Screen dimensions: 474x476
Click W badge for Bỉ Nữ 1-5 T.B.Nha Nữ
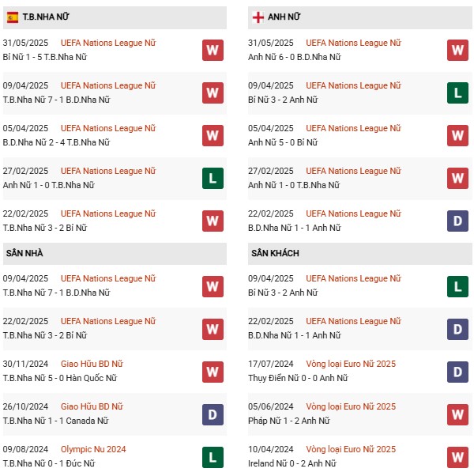[213, 50]
